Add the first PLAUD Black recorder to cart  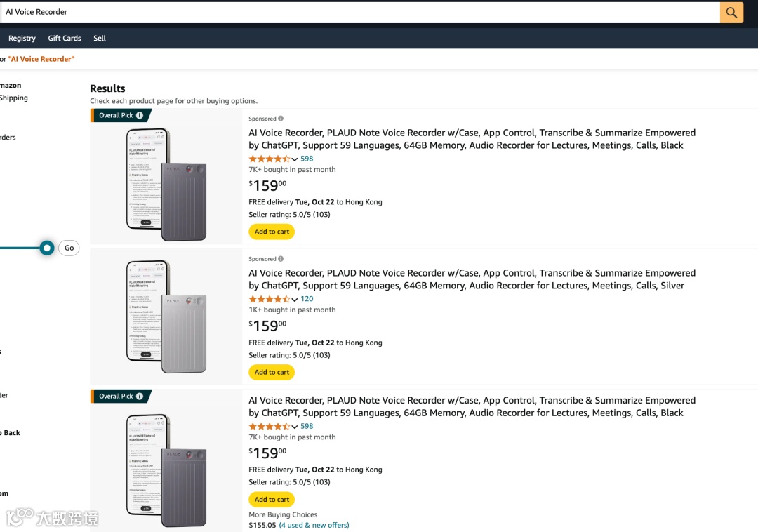pyautogui.click(x=272, y=232)
